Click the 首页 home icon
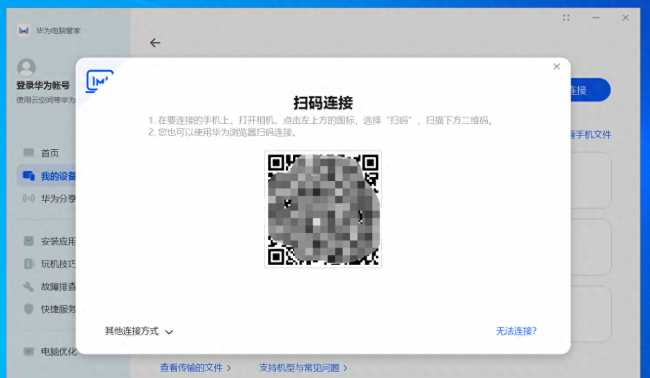 tap(29, 153)
